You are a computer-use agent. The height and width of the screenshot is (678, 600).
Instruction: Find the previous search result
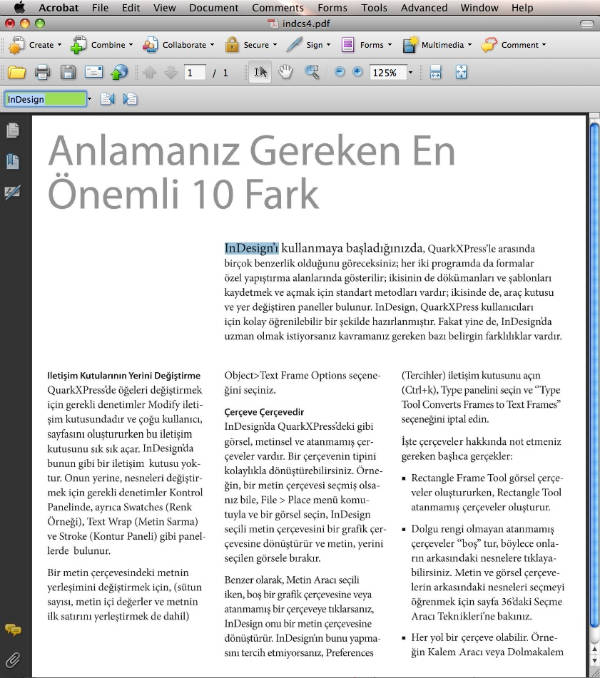tap(107, 99)
